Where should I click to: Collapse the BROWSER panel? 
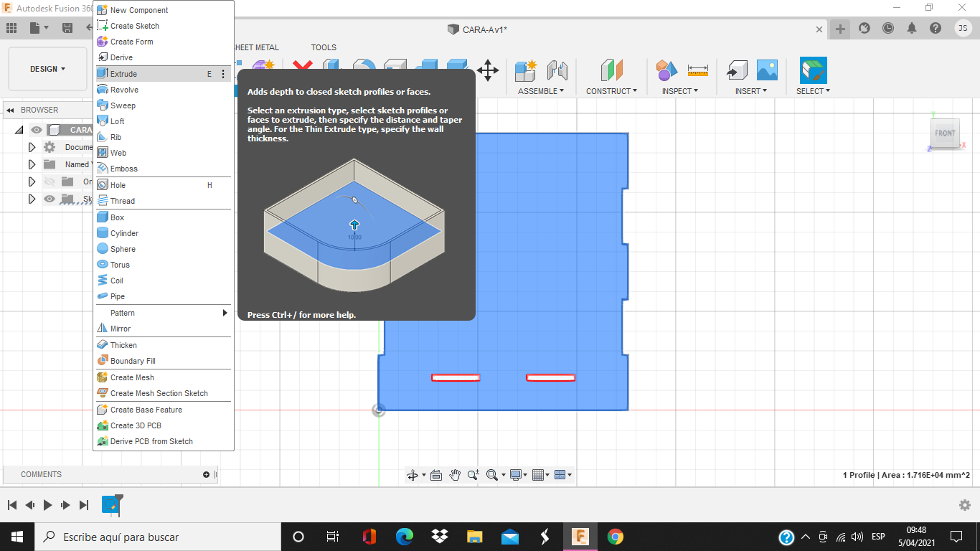[11, 110]
